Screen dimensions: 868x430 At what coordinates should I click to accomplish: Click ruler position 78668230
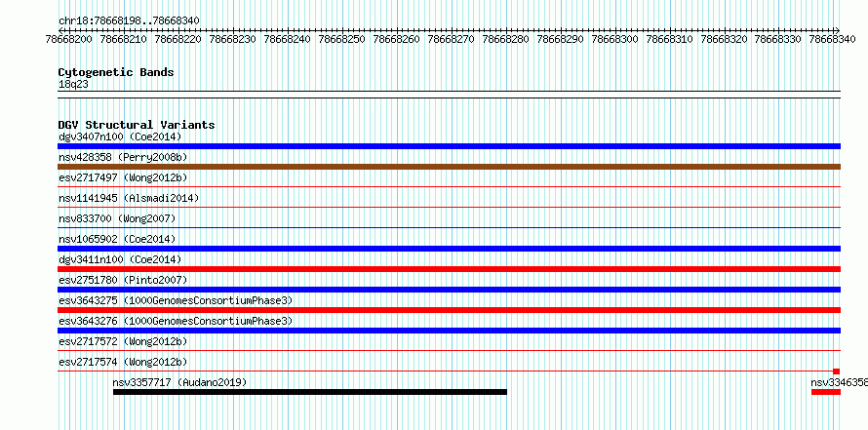click(233, 39)
